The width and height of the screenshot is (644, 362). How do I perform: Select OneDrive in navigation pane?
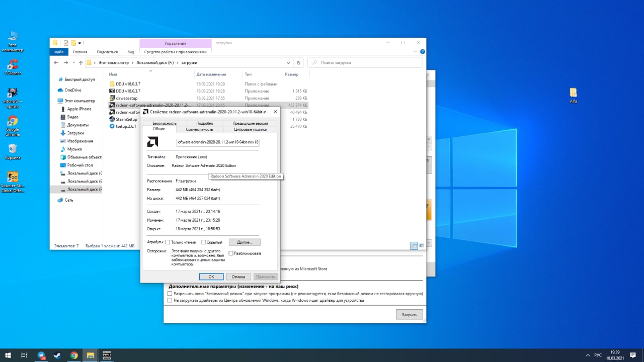[x=72, y=90]
